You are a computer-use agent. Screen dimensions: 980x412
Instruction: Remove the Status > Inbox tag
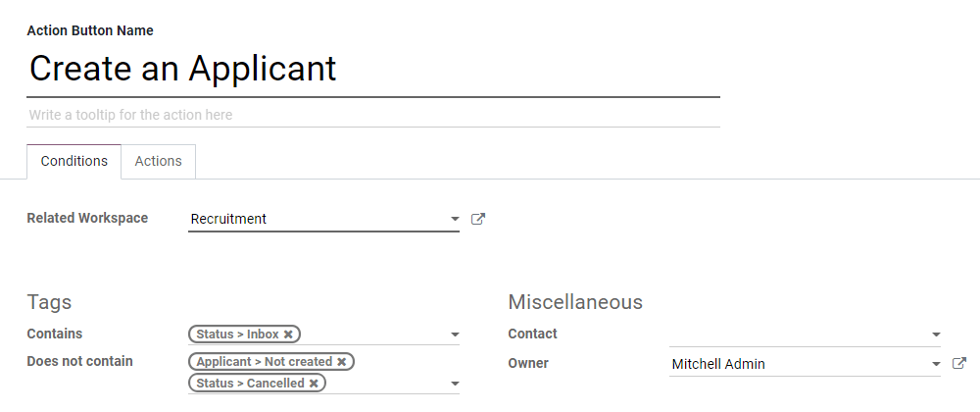coord(288,335)
